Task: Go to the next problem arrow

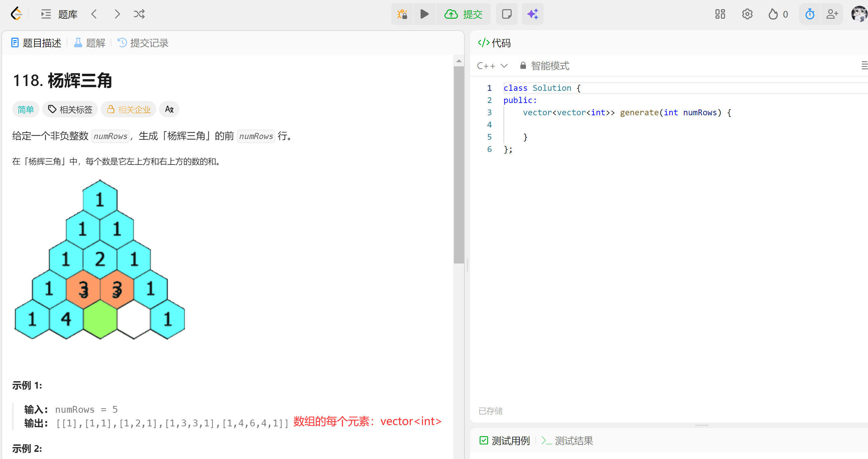Action: [x=117, y=14]
